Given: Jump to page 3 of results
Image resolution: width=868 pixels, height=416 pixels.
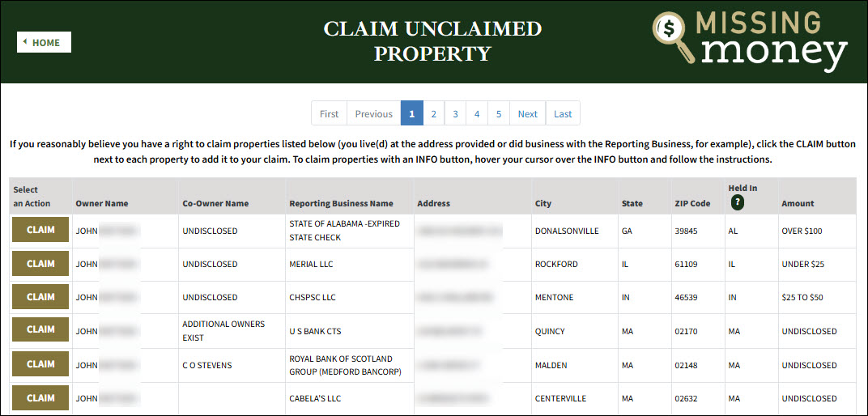Looking at the screenshot, I should [455, 114].
